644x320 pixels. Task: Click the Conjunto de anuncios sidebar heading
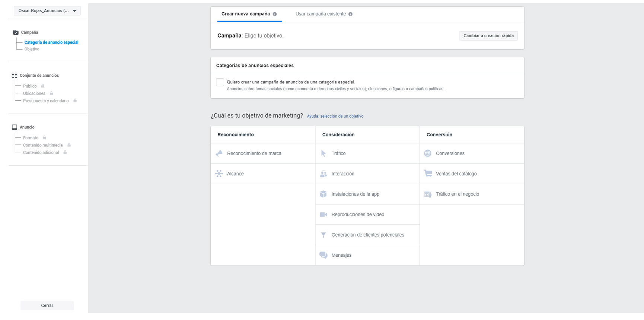39,76
